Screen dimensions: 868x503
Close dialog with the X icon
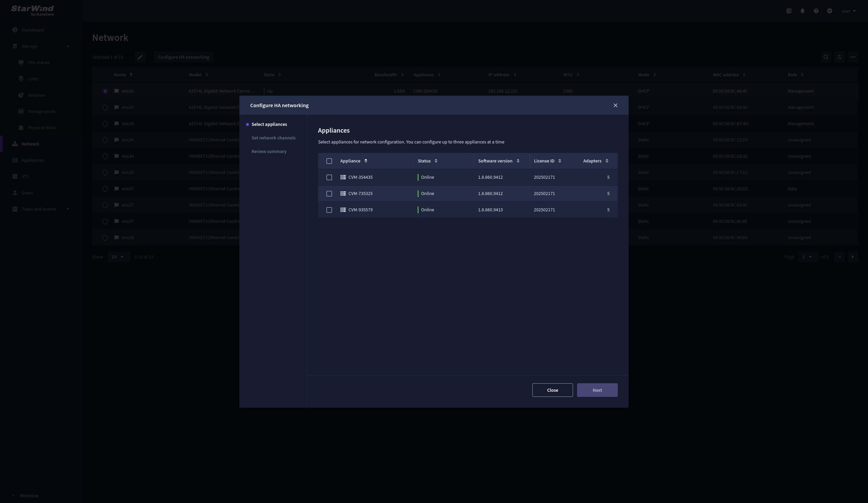[x=615, y=105]
